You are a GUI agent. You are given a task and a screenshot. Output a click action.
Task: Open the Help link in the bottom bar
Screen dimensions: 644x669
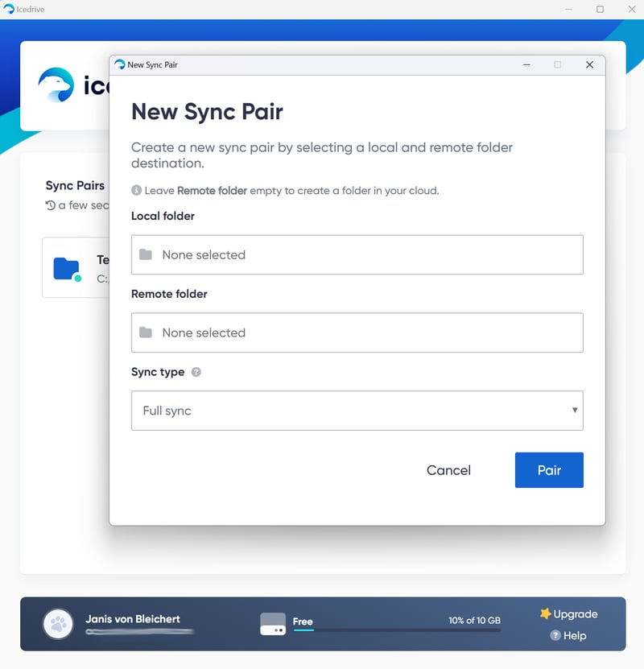coord(568,636)
